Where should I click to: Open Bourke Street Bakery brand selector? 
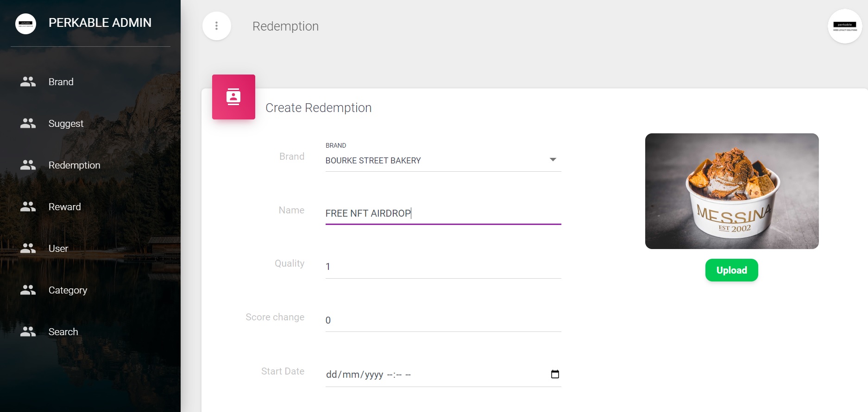(435, 161)
